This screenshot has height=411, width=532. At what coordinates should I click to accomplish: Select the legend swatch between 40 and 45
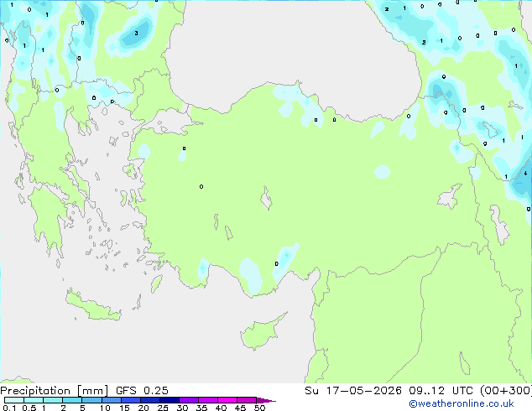point(227,400)
